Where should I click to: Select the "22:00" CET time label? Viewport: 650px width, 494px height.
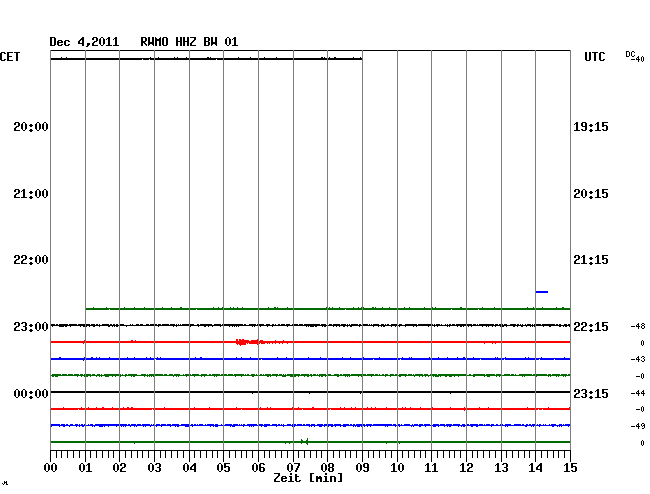tap(31, 260)
